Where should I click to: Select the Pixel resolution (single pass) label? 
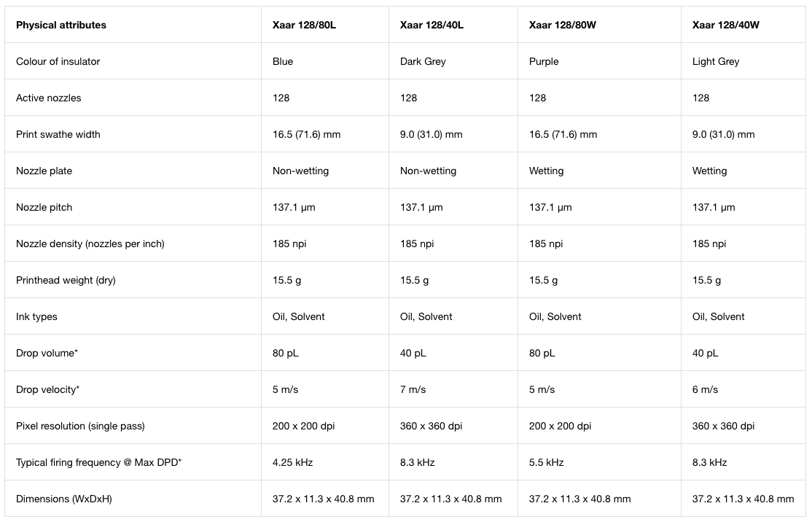[80, 426]
